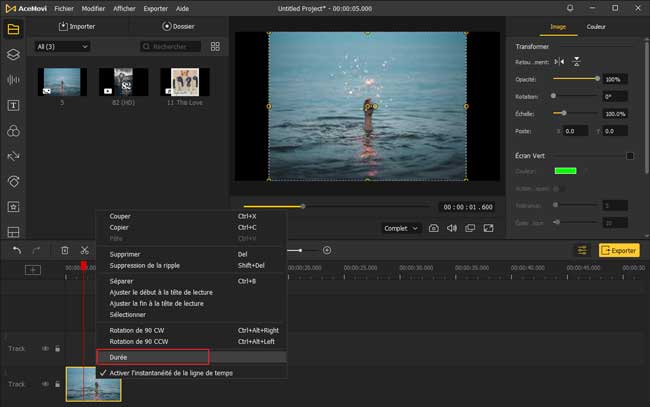Click the fullscreen preview icon
This screenshot has height=407, width=650.
pyautogui.click(x=488, y=228)
